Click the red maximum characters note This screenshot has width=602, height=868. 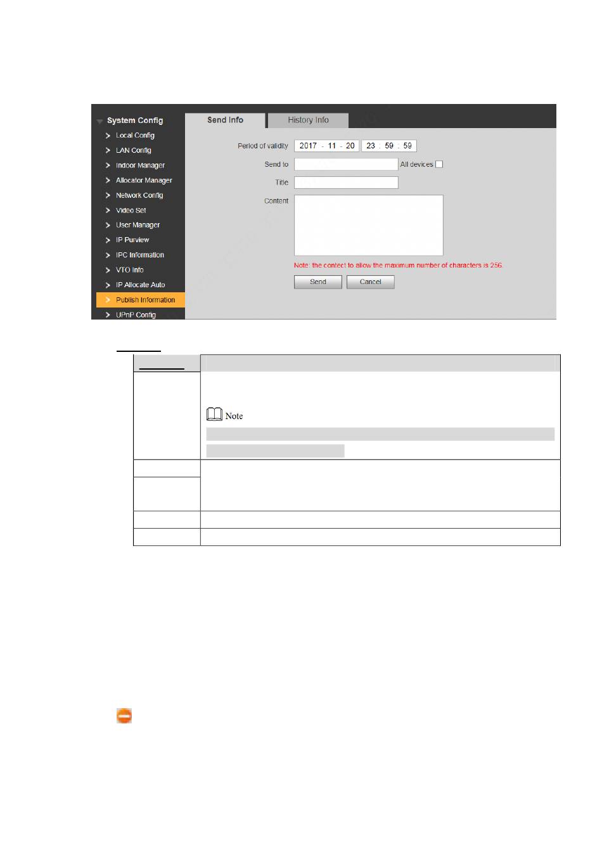pyautogui.click(x=399, y=266)
